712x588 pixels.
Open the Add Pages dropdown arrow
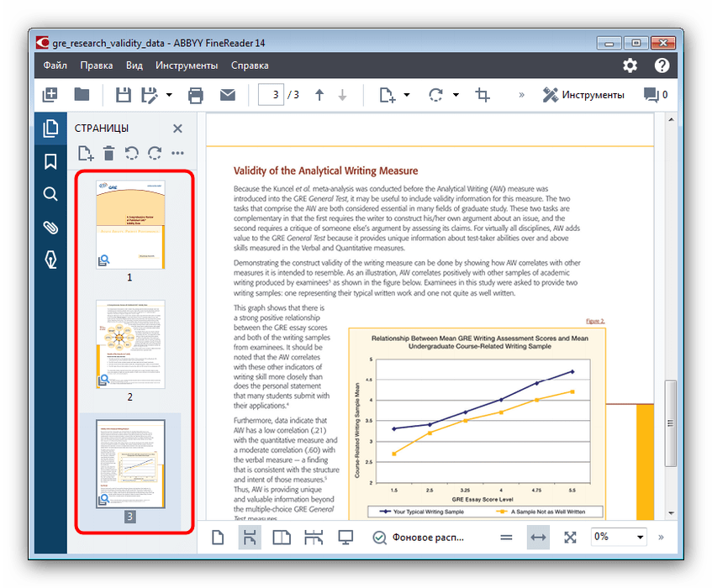[x=407, y=95]
